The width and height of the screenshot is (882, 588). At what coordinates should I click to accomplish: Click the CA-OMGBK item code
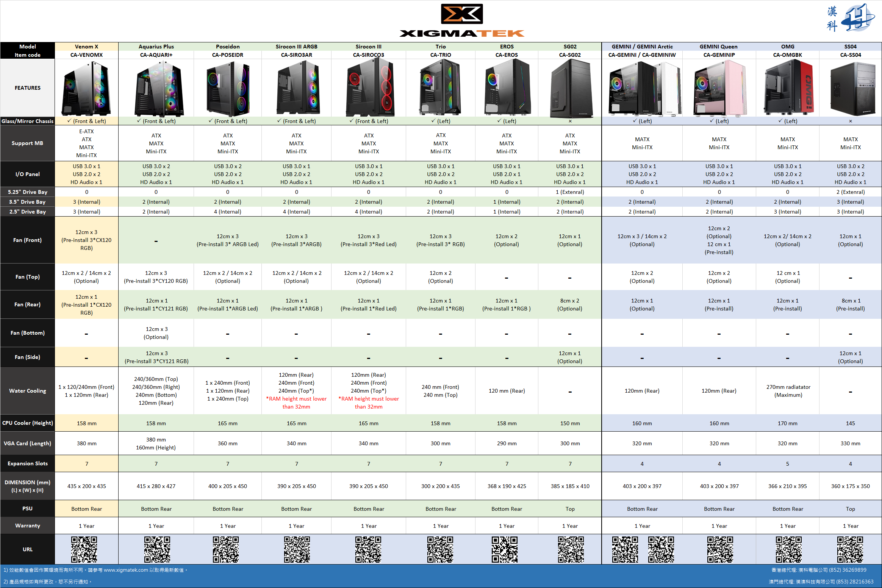pyautogui.click(x=788, y=55)
